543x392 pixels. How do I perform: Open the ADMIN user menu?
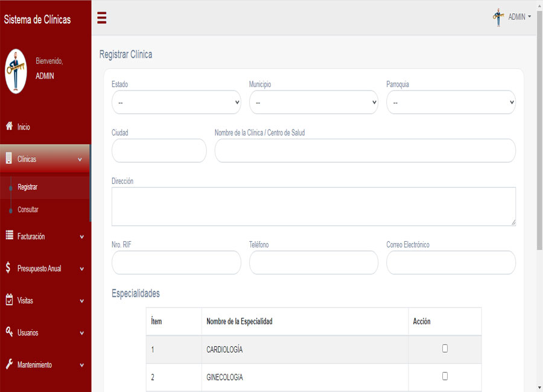512,17
